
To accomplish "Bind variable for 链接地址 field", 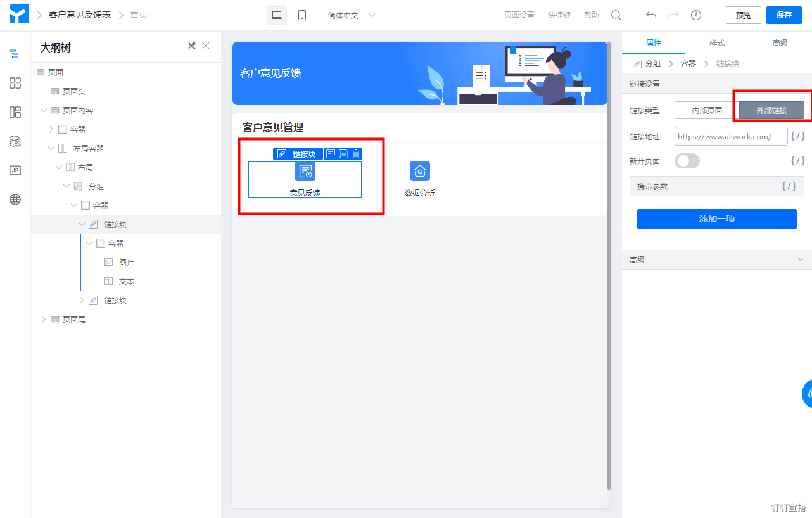I will pos(798,136).
